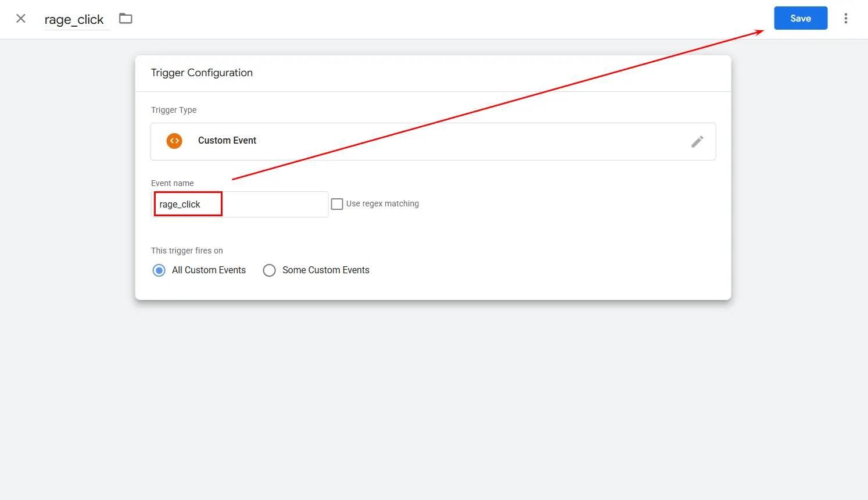Click the "Use regex matching" label text

(382, 204)
